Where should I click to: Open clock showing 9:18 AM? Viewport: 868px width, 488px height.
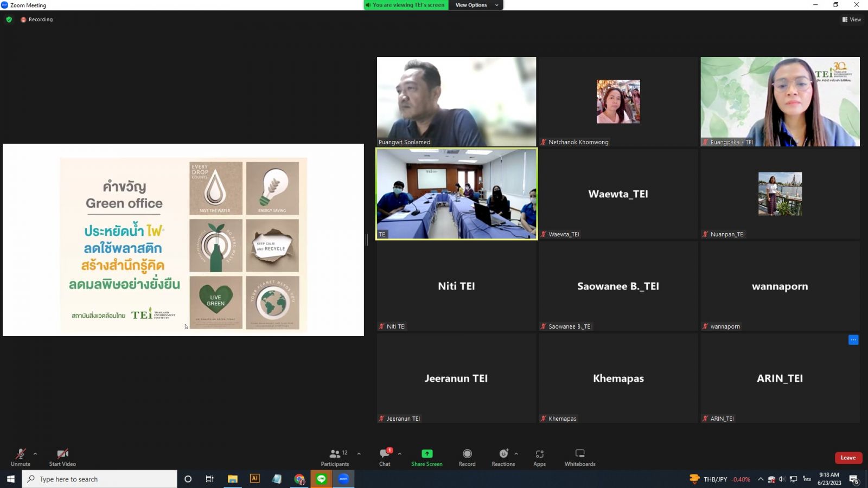pos(829,479)
